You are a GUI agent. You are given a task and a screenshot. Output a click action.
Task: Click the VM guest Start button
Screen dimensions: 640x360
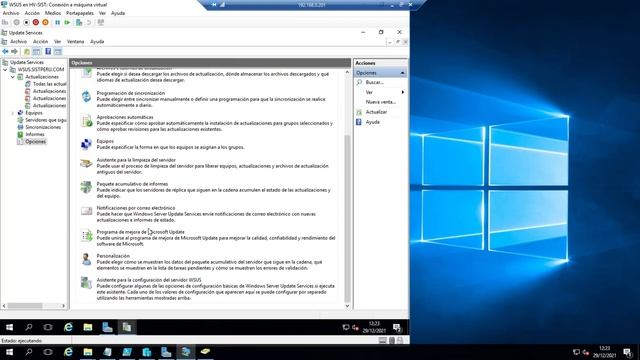[x=9, y=327]
